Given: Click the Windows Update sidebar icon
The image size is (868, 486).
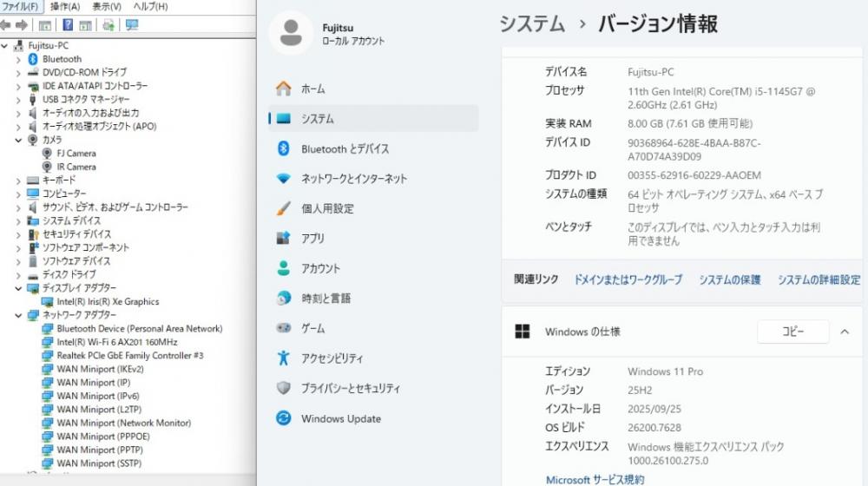Looking at the screenshot, I should pyautogui.click(x=283, y=418).
